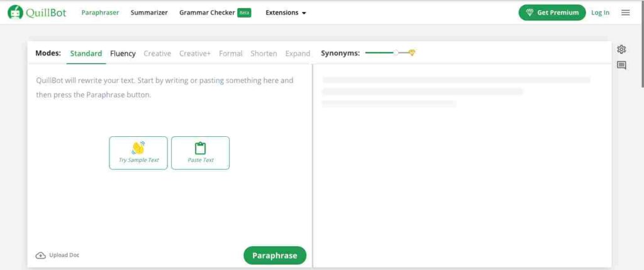Click the QuillBot brand name text
The width and height of the screenshot is (644, 270).
[x=46, y=13]
